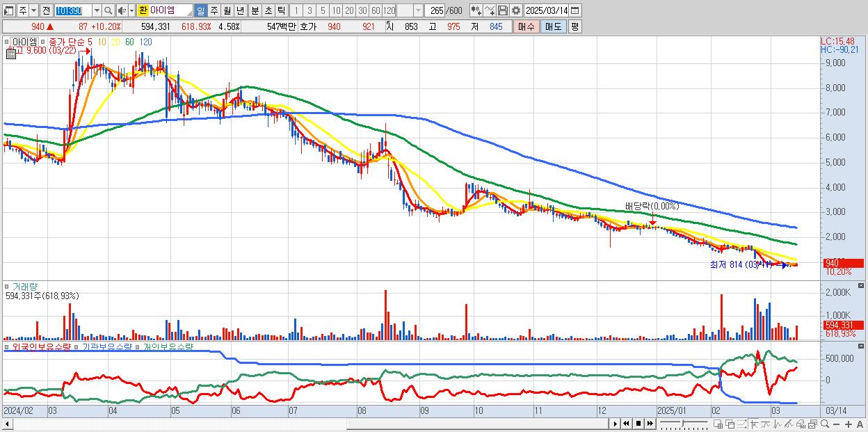868x432 pixels.
Task: Click the data table icon on price chart
Action: pos(11,54)
